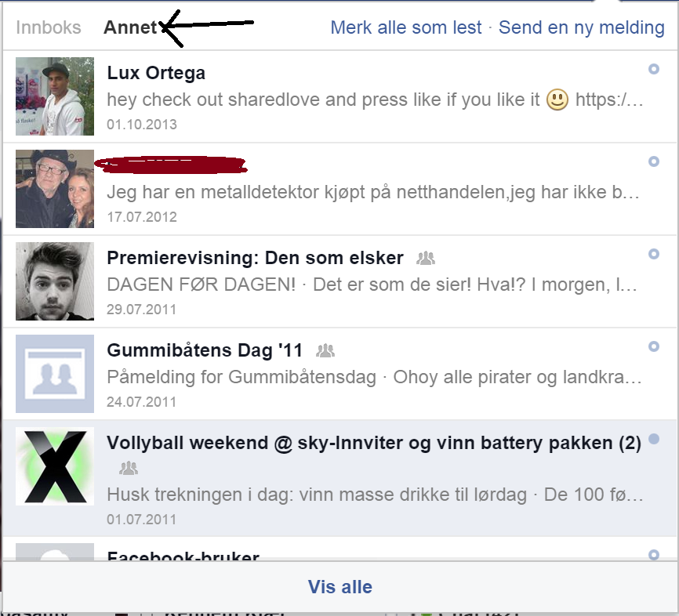Toggle read circle on metalldetektor message
This screenshot has width=679, height=616.
pyautogui.click(x=653, y=161)
